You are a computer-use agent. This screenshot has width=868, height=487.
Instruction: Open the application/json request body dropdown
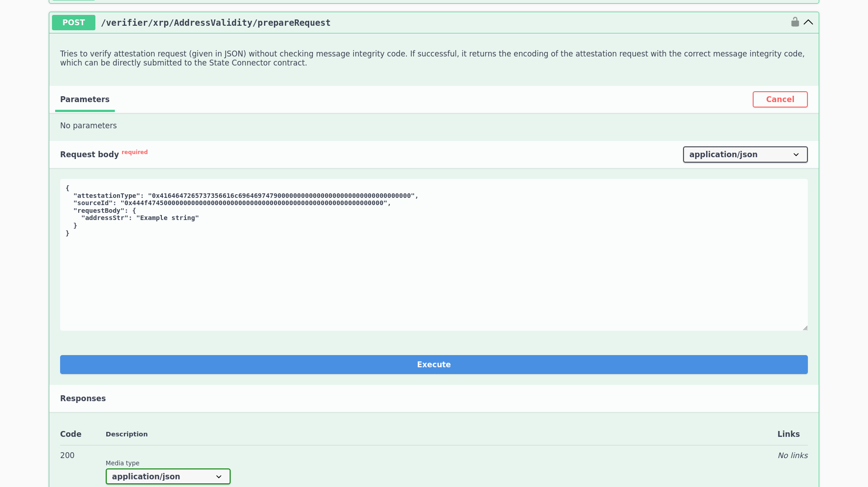point(745,155)
